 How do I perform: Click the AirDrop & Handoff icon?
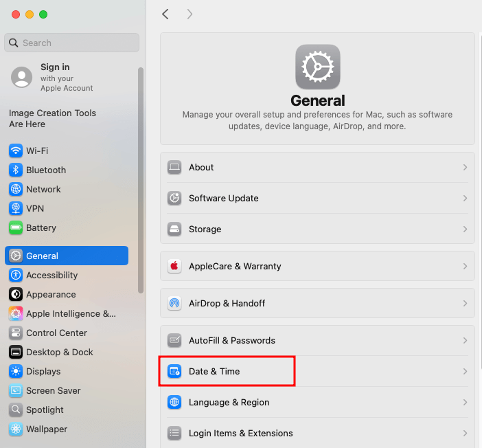[x=174, y=303]
